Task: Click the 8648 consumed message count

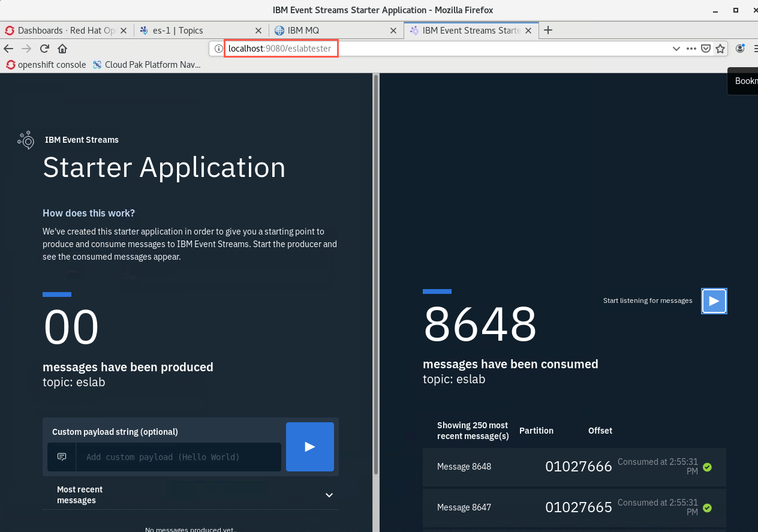Action: point(480,324)
